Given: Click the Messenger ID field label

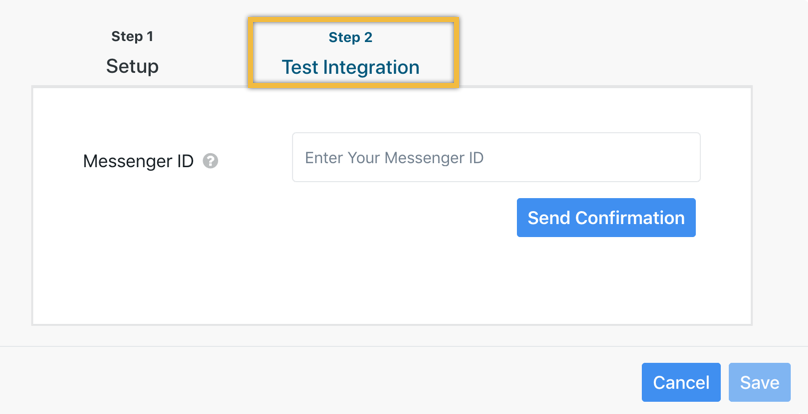Looking at the screenshot, I should pos(138,161).
